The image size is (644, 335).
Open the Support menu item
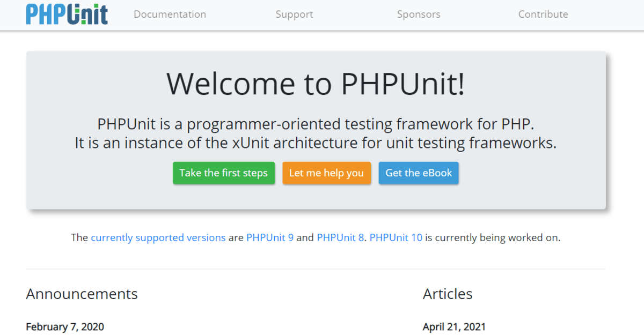[294, 14]
